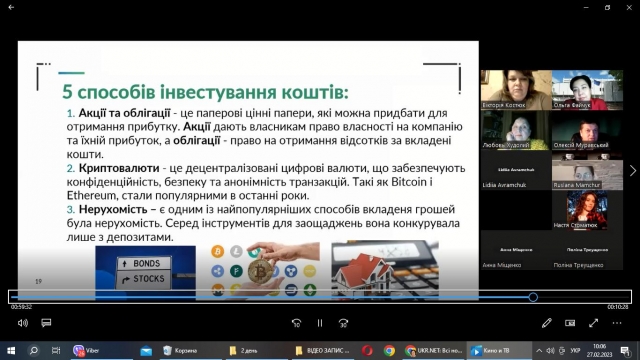
Task: Click the seek bar handle
Action: click(533, 297)
